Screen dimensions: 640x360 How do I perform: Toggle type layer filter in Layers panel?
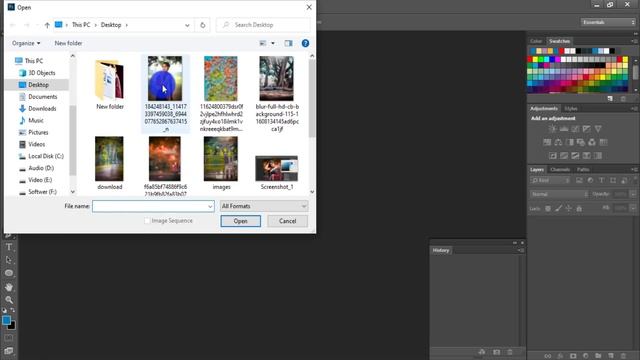(602, 180)
